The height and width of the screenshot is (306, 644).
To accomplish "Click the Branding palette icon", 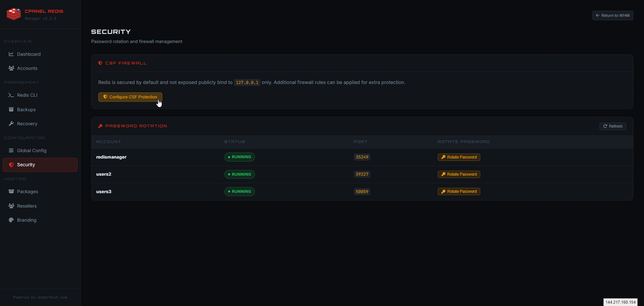I will click(x=11, y=220).
